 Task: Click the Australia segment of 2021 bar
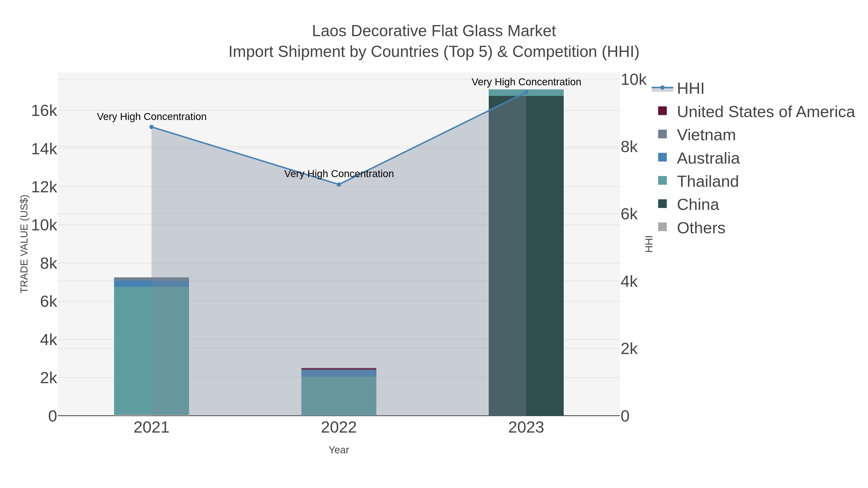(152, 284)
